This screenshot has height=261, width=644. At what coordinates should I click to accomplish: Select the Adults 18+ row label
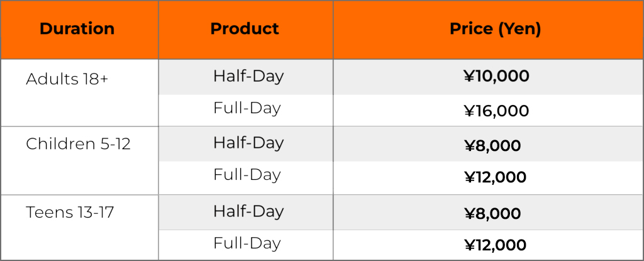pyautogui.click(x=67, y=79)
